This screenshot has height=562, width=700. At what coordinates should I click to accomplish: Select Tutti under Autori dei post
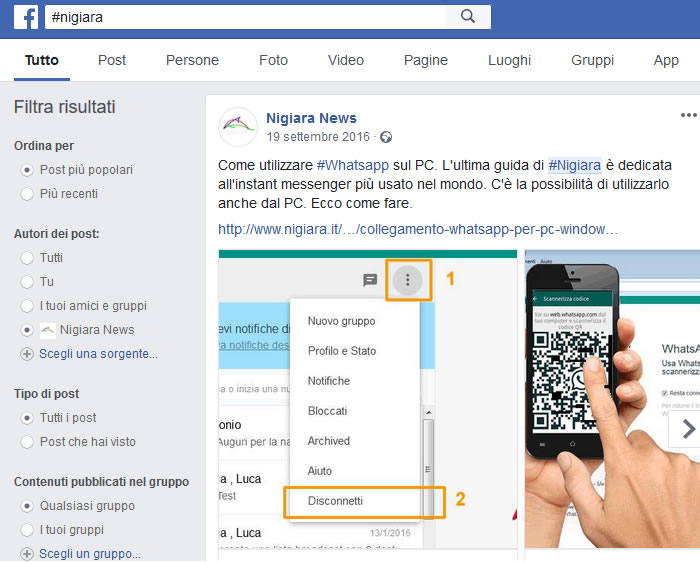click(x=26, y=258)
